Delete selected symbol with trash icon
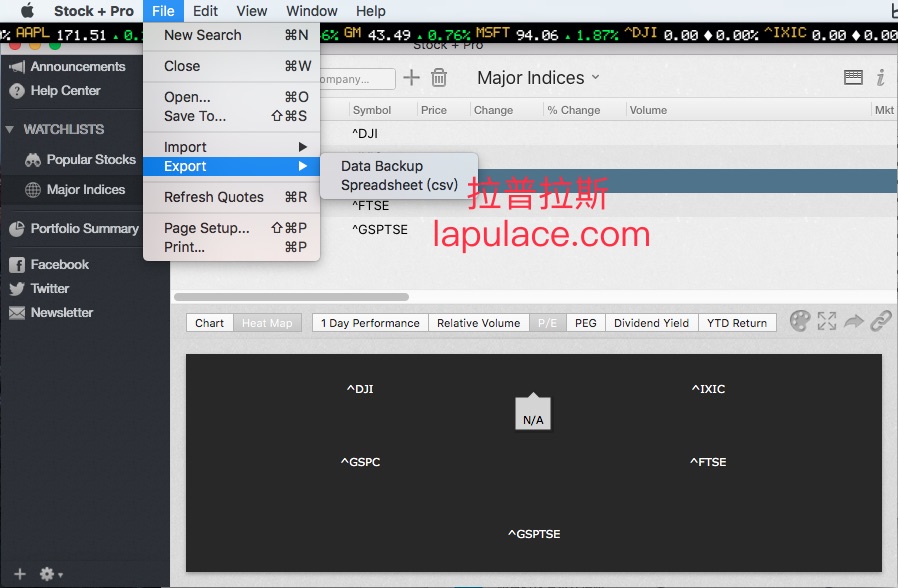Image resolution: width=898 pixels, height=588 pixels. tap(439, 77)
